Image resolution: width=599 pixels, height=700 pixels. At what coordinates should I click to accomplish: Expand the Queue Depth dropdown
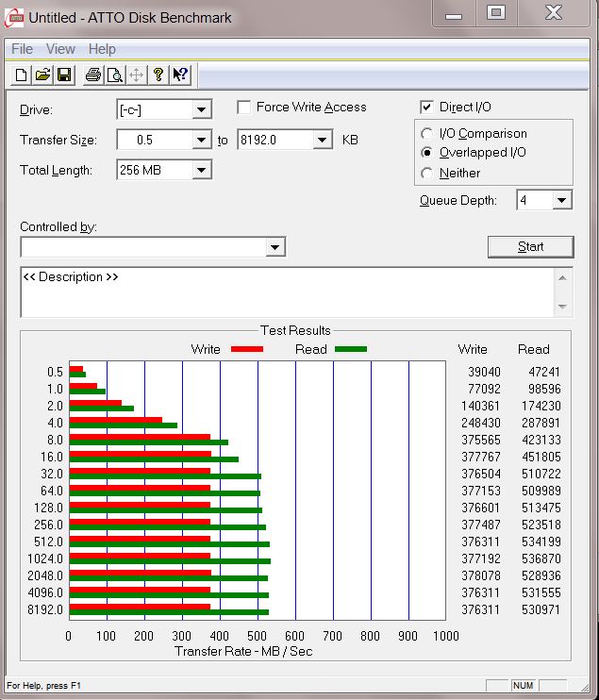tap(562, 200)
